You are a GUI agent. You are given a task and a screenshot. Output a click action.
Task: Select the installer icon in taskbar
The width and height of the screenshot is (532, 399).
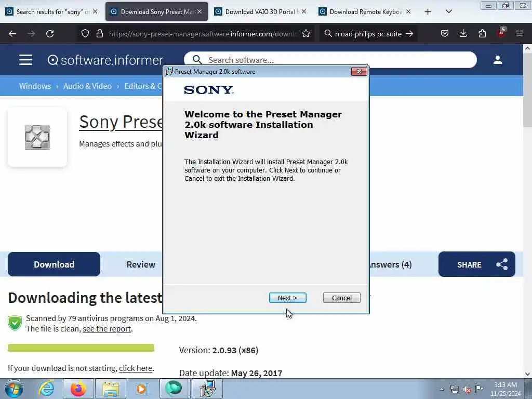(207, 389)
